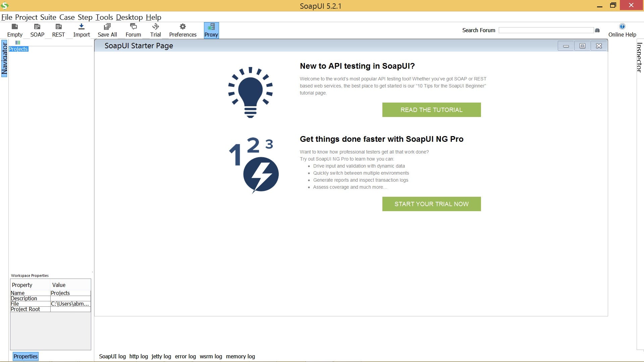Click the new REST project icon
The height and width of the screenshot is (362, 644).
tap(58, 30)
